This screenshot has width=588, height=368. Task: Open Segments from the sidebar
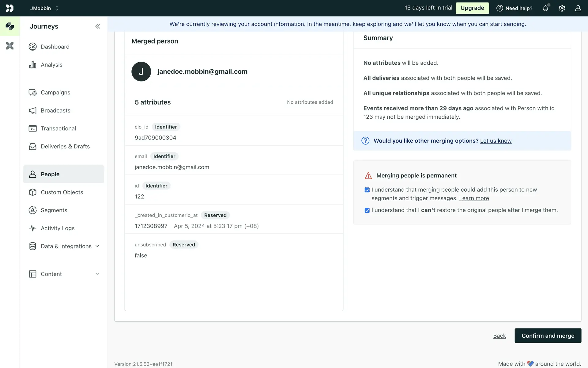pos(54,210)
